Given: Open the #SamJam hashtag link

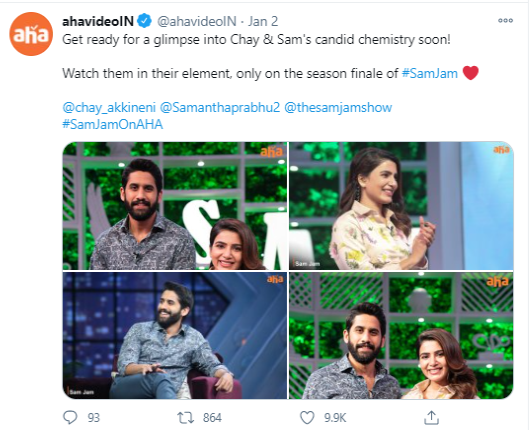Looking at the screenshot, I should [430, 73].
